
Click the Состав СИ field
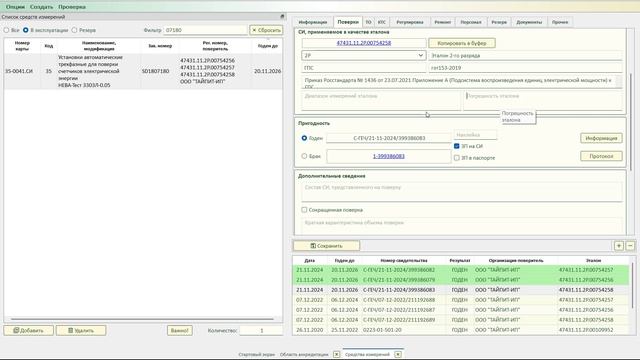(462, 192)
